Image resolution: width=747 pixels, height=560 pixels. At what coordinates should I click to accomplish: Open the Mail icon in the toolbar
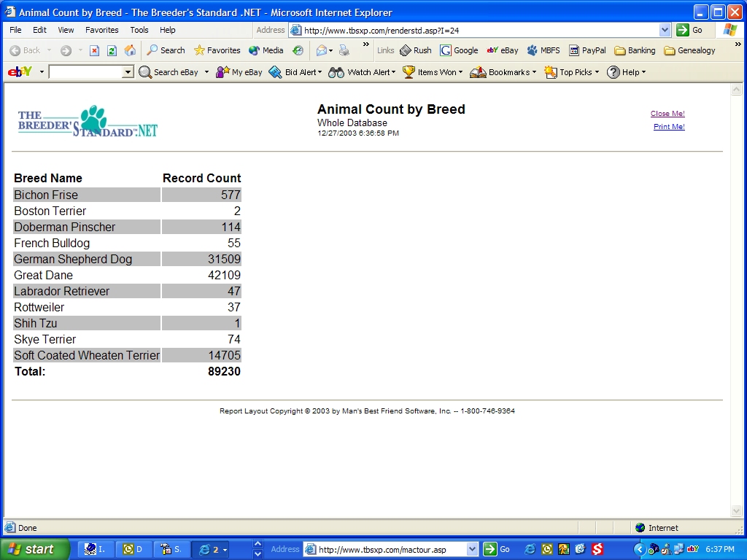pos(321,50)
